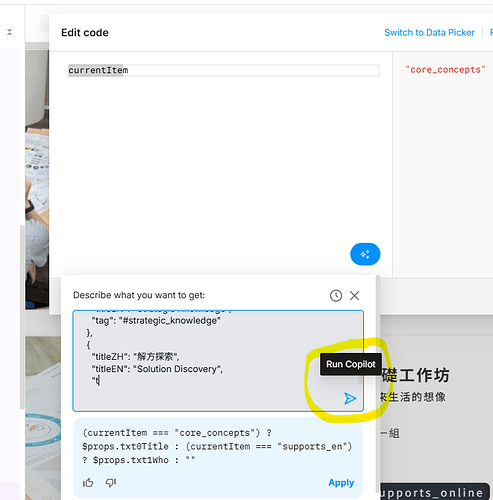Give thumbs up to Copilot suggestion
The height and width of the screenshot is (500, 493).
[x=88, y=483]
